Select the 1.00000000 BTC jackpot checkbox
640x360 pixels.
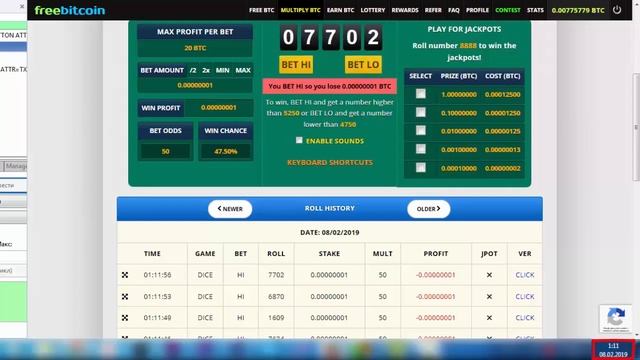[420, 94]
